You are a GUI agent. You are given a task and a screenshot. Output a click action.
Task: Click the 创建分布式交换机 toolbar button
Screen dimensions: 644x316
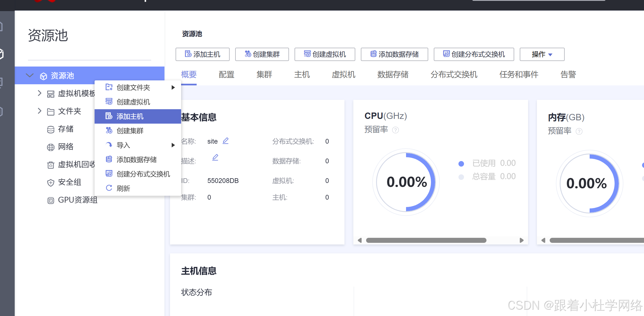(x=474, y=54)
